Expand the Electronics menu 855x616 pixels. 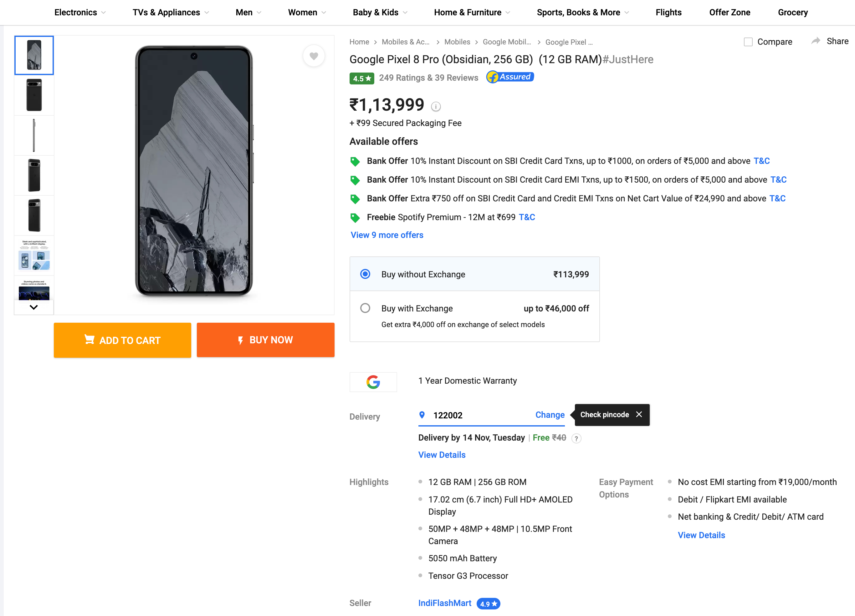coord(79,13)
